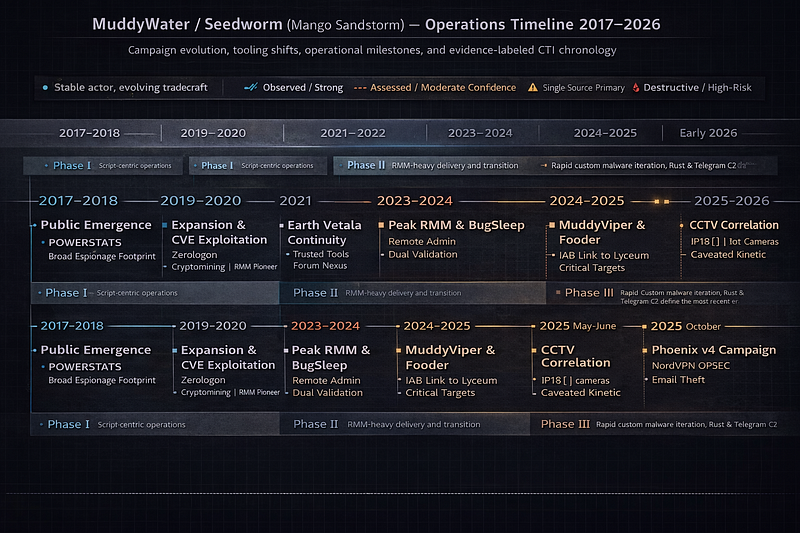800x533 pixels.
Task: Click the "Stable actor, evolving tradecraft" legend label
Action: (131, 88)
